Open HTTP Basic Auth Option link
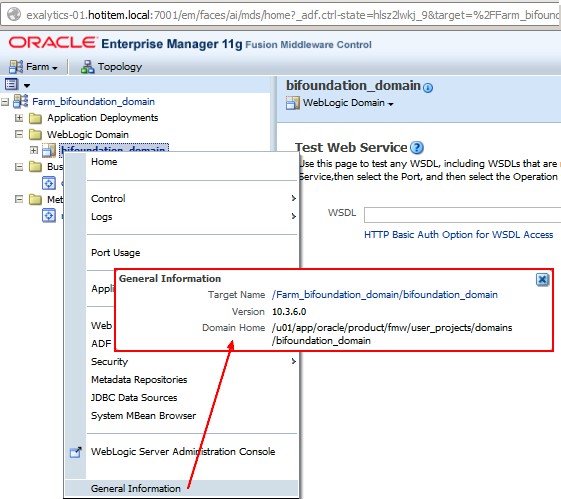Viewport: 561px width, 499px height. tap(459, 235)
